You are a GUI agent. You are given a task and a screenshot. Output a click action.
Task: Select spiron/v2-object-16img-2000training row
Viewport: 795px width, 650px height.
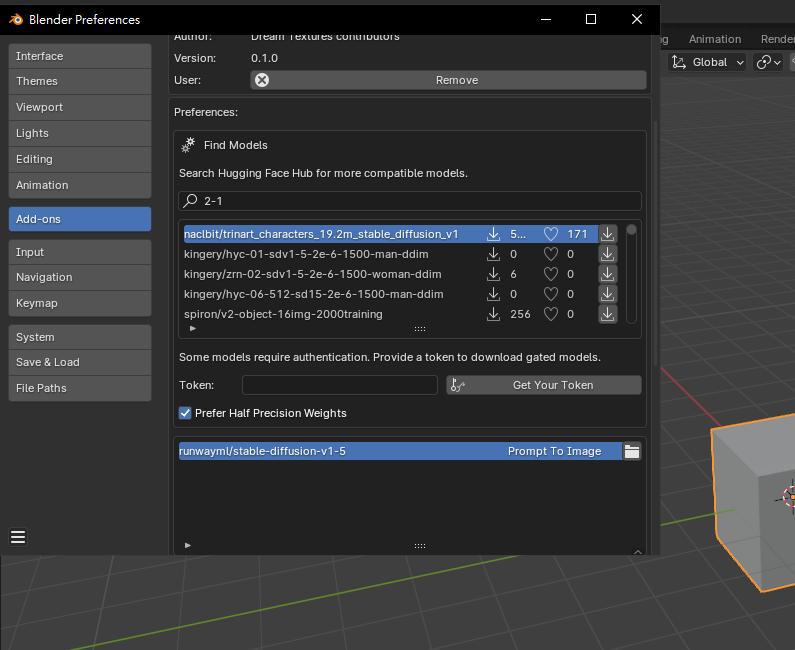coord(390,314)
